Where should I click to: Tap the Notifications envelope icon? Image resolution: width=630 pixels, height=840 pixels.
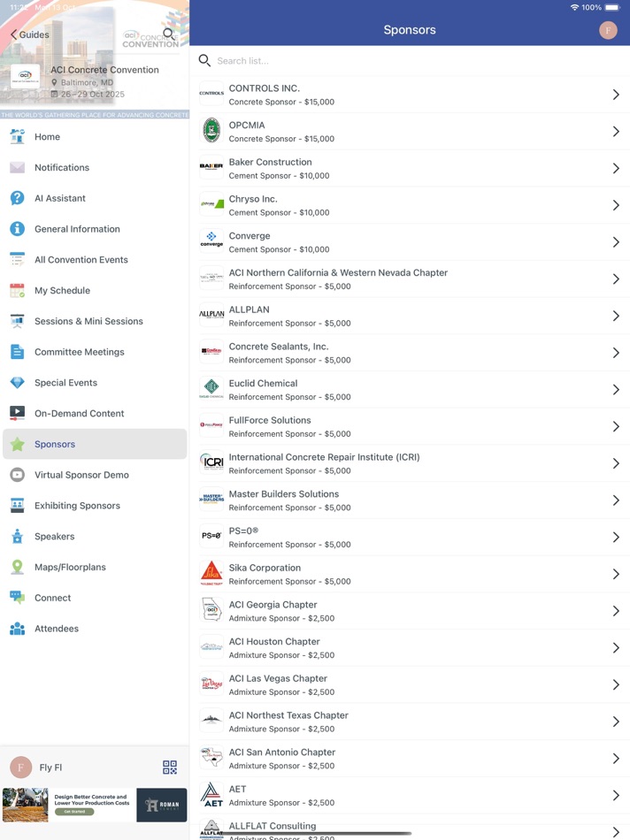click(17, 168)
